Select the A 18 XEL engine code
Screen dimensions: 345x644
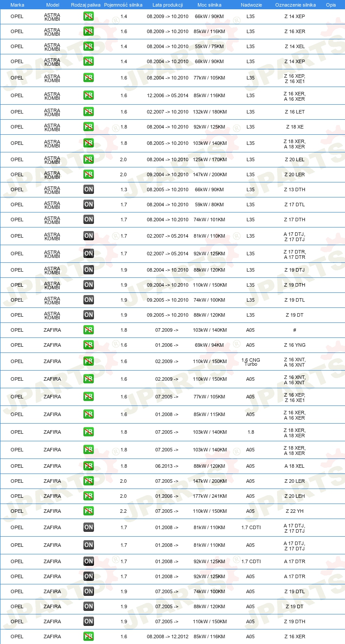pyautogui.click(x=295, y=466)
